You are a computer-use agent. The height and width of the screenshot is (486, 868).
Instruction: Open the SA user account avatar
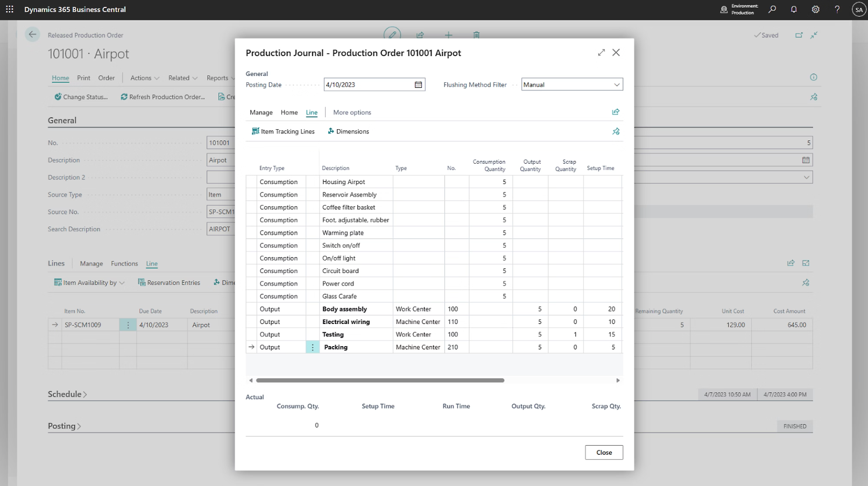[x=859, y=10]
